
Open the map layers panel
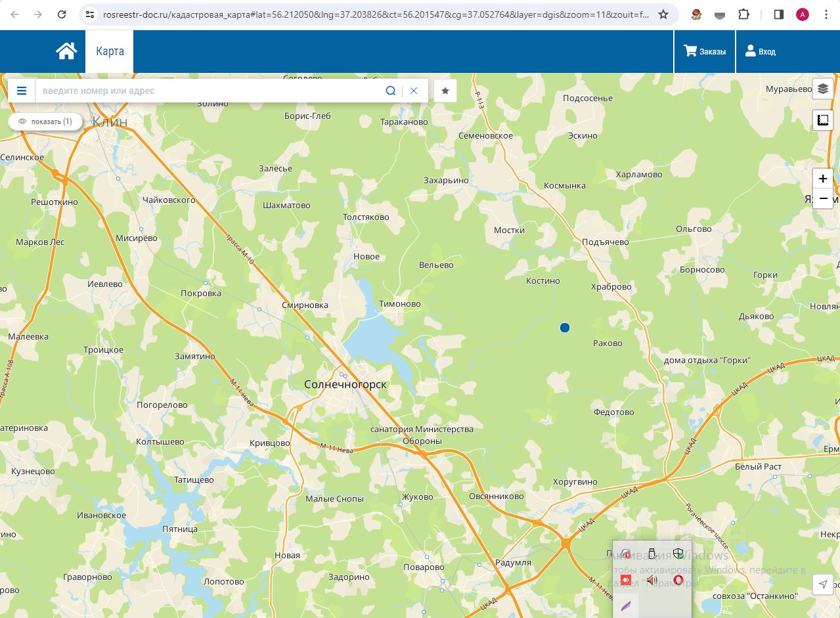coord(823,89)
